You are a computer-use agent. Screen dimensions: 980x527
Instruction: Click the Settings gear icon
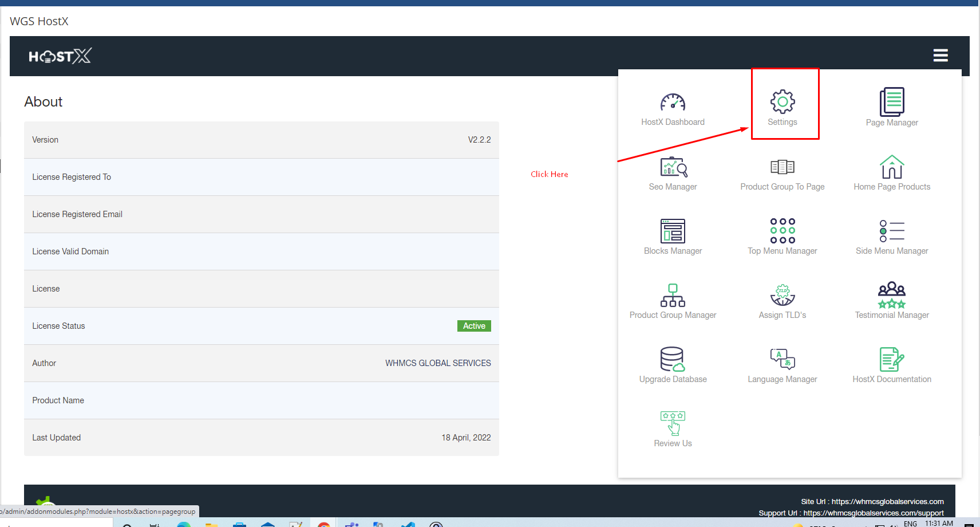coord(782,102)
